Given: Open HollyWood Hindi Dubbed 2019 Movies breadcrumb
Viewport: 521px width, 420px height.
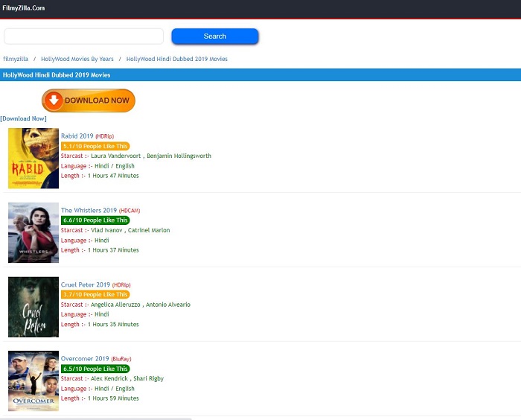Looking at the screenshot, I should tap(177, 59).
